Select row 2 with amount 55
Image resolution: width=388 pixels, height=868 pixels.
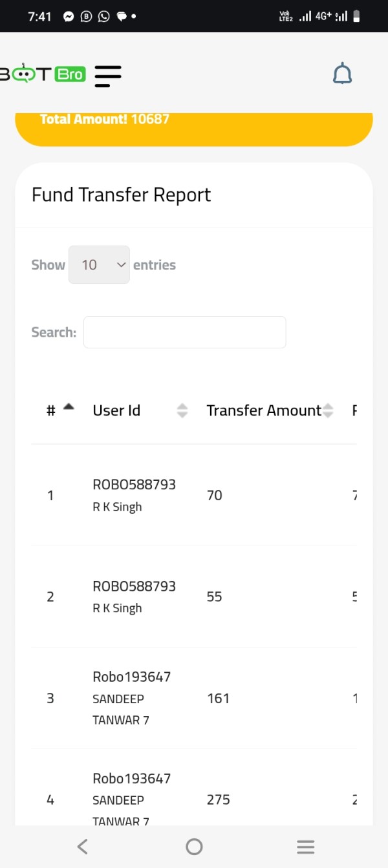194,597
